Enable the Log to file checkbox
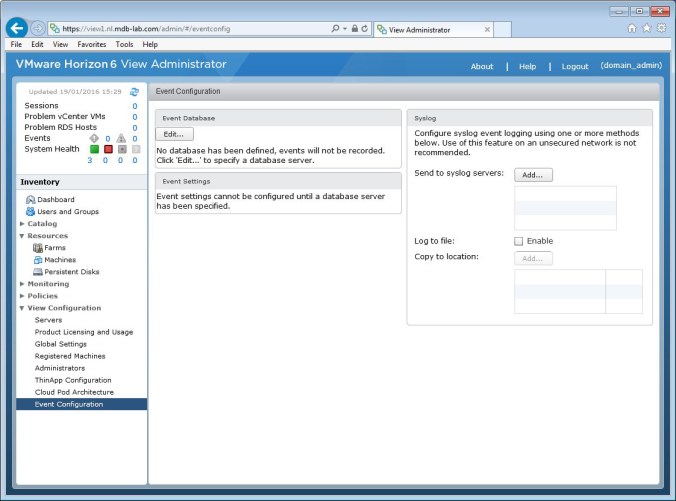The width and height of the screenshot is (676, 501). (x=518, y=241)
